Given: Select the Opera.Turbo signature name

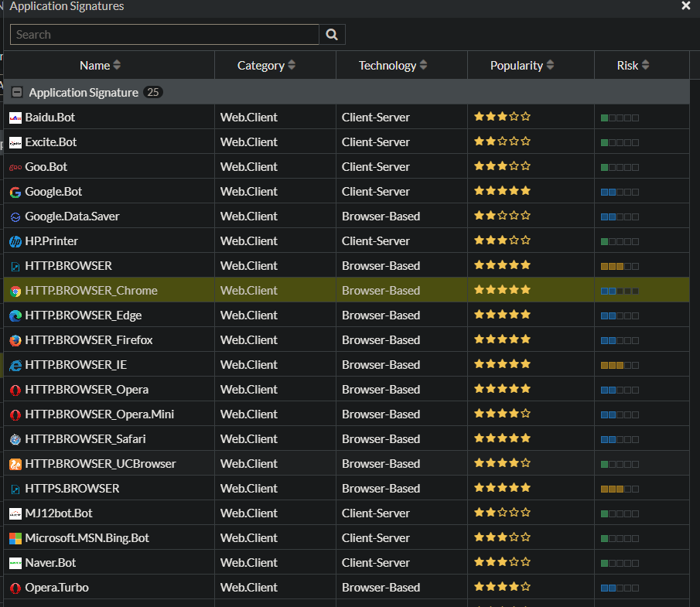Looking at the screenshot, I should 56,588.
